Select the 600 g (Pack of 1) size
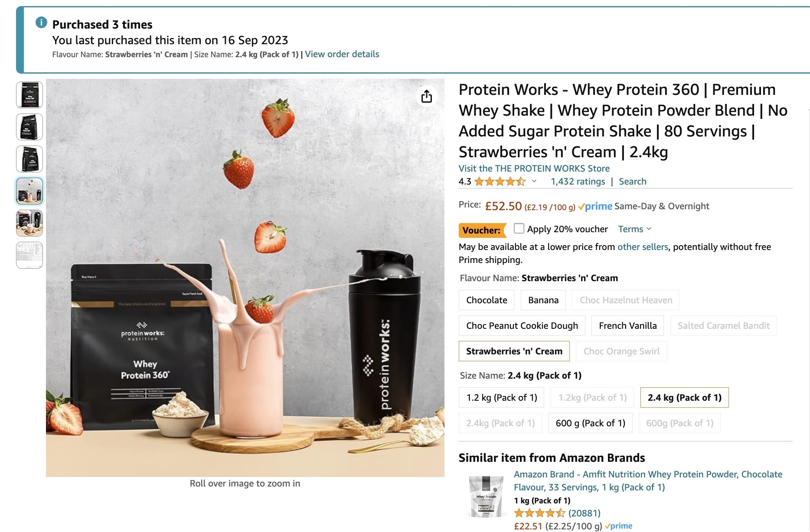Image resolution: width=810 pixels, height=532 pixels. point(590,423)
